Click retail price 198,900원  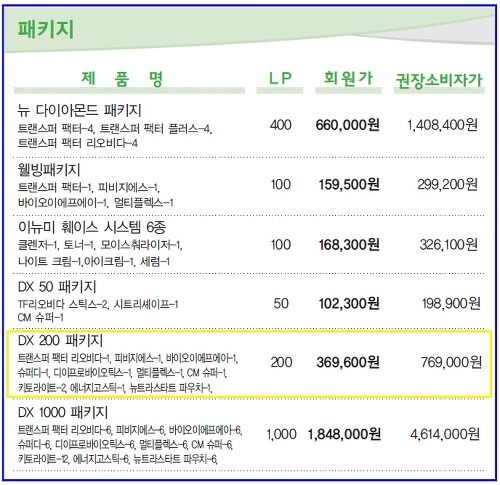click(451, 304)
